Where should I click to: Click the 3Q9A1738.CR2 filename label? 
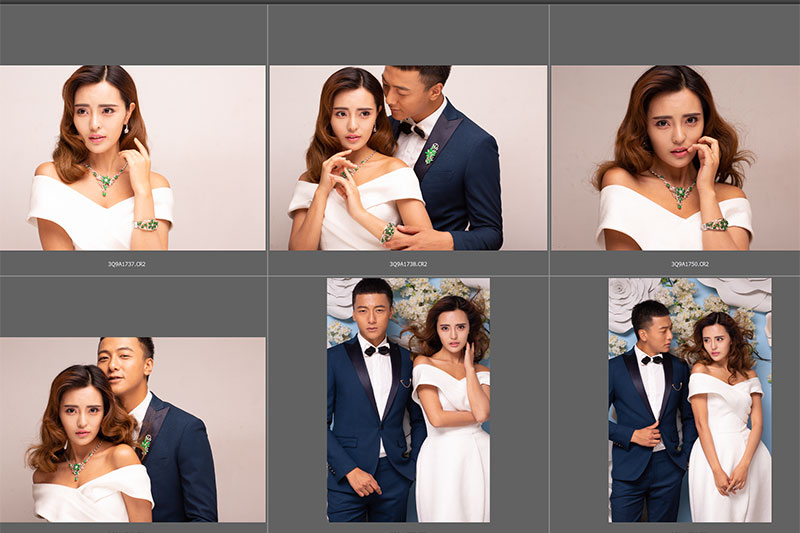[408, 264]
